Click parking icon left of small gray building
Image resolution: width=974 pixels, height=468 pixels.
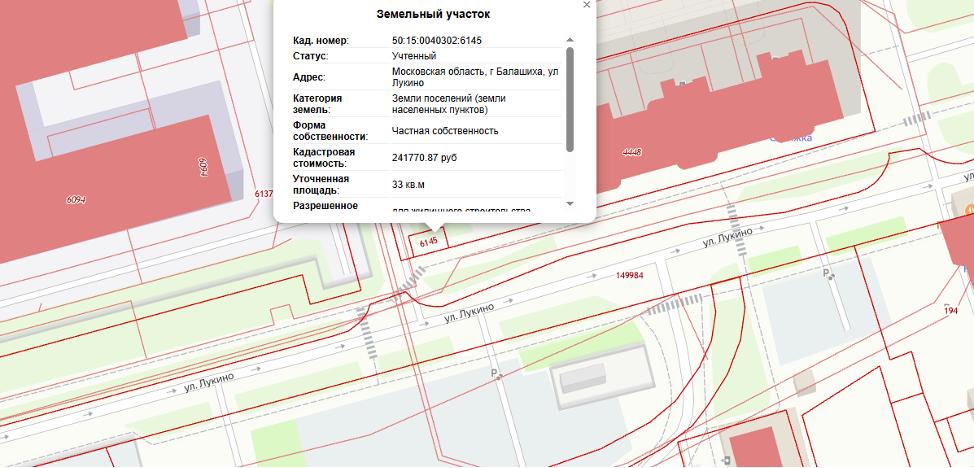coord(493,374)
